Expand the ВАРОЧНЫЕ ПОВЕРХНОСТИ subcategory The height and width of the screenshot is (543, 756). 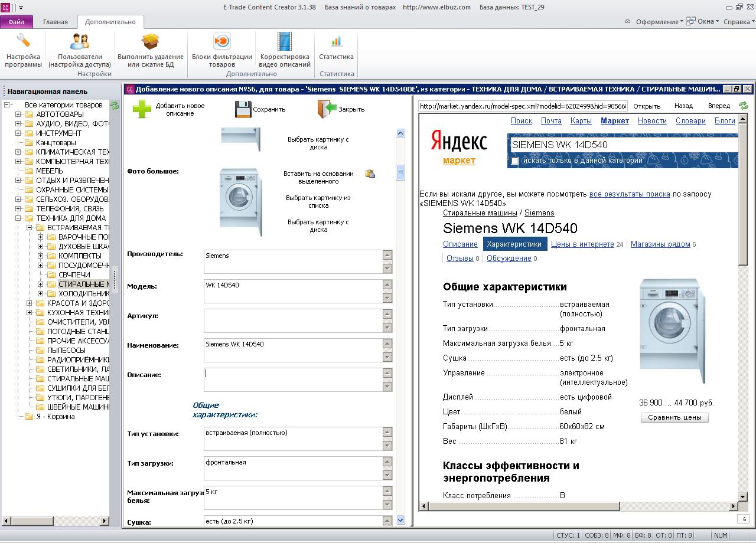[41, 237]
